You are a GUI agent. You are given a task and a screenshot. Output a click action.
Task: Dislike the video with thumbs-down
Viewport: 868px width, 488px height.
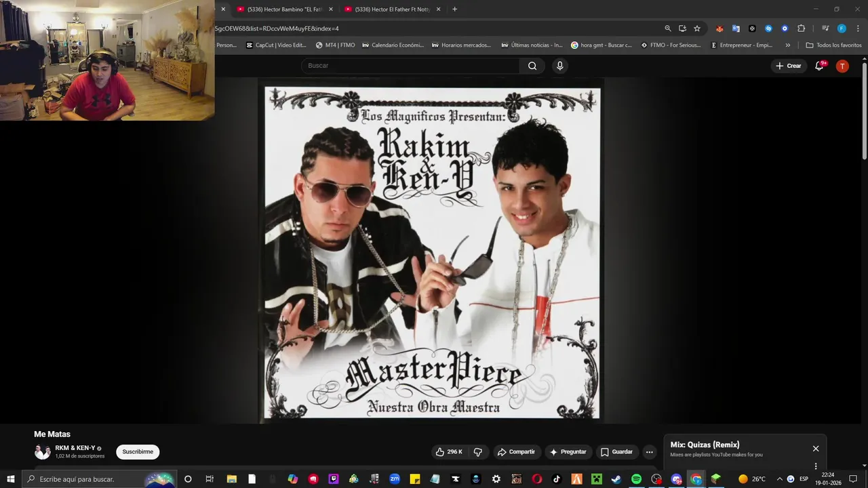pos(477,452)
